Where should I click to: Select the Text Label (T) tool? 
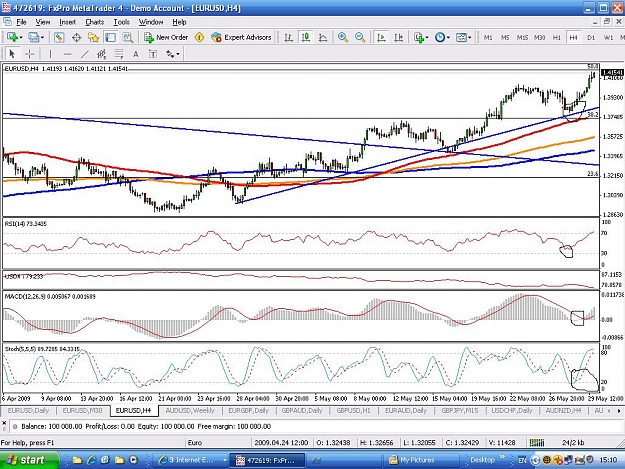point(153,54)
